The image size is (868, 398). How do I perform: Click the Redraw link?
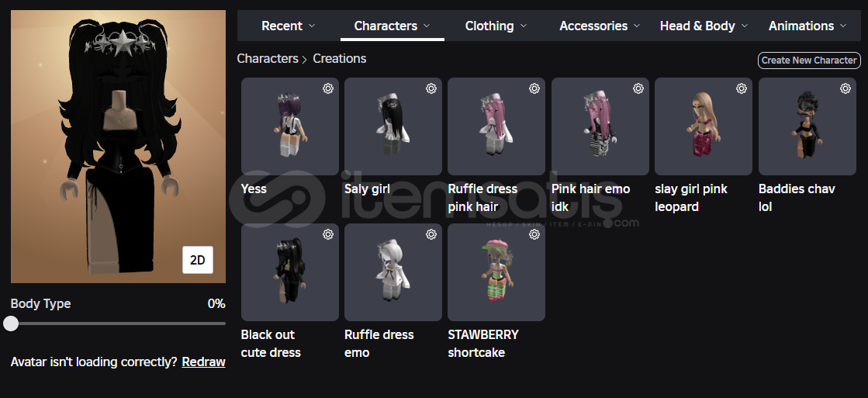pyautogui.click(x=204, y=362)
